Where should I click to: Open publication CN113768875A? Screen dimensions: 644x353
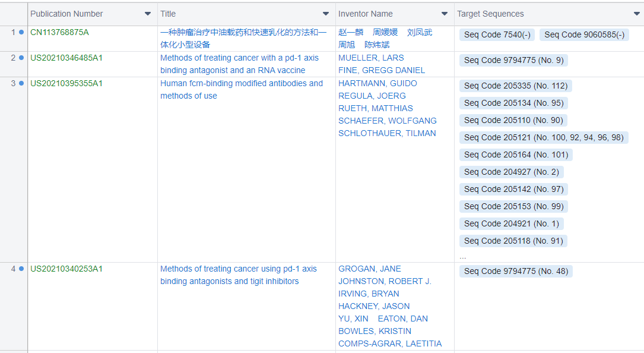coord(59,32)
